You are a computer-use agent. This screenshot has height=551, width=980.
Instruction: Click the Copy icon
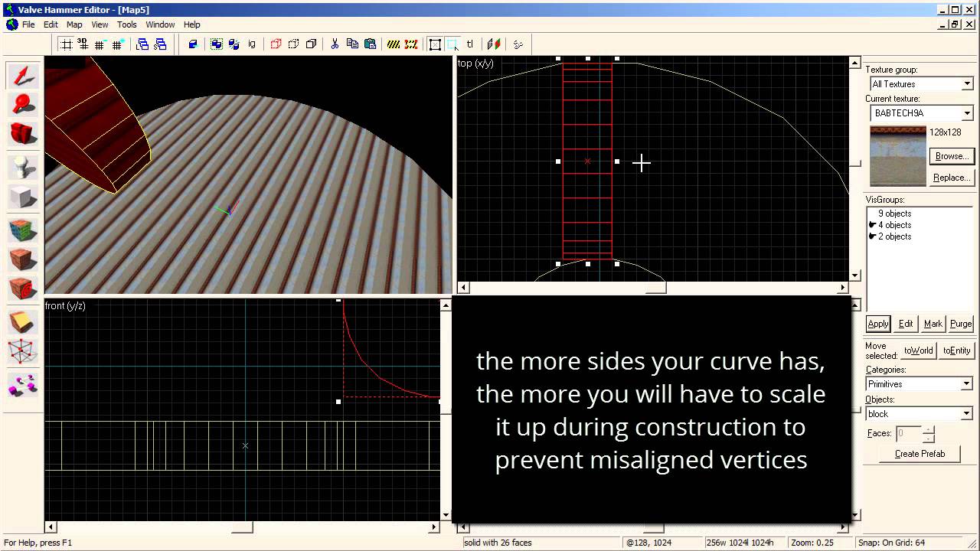point(352,44)
